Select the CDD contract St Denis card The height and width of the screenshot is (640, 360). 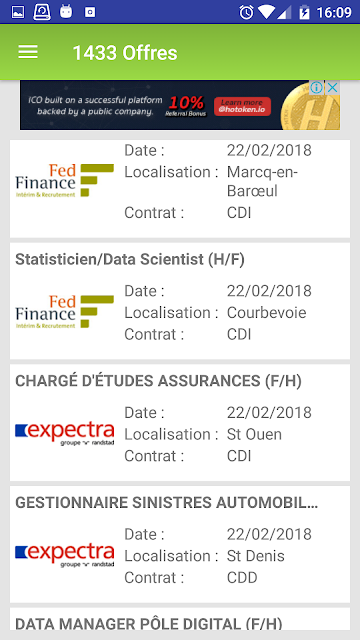pos(180,544)
